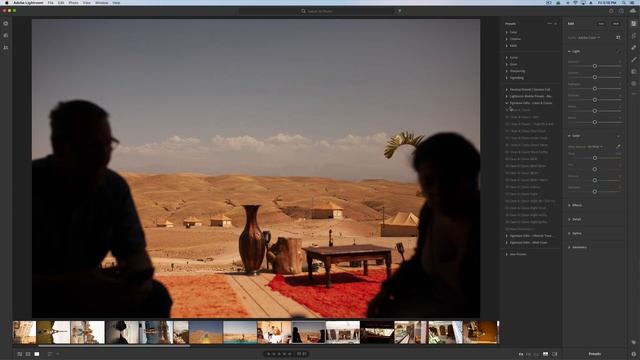Viewport: 640px width, 360px height.
Task: Click the Exposure slider handle
Action: (x=595, y=66)
